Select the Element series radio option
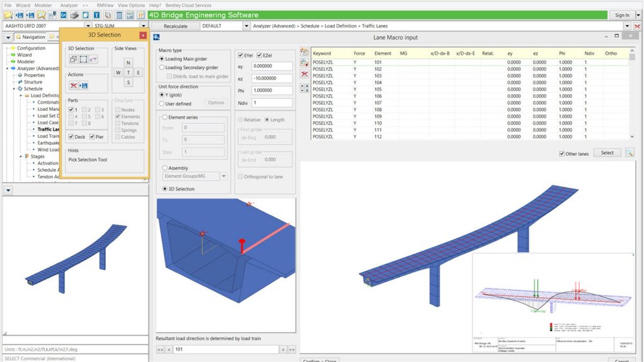 pos(165,117)
